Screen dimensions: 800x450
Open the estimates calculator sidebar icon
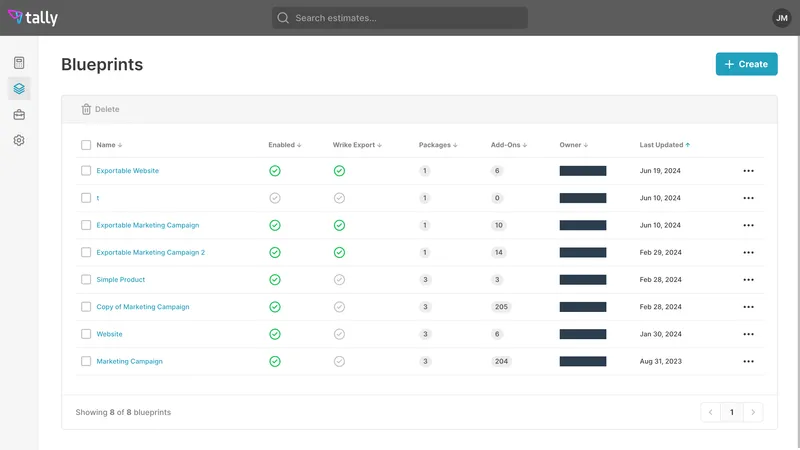tap(19, 63)
